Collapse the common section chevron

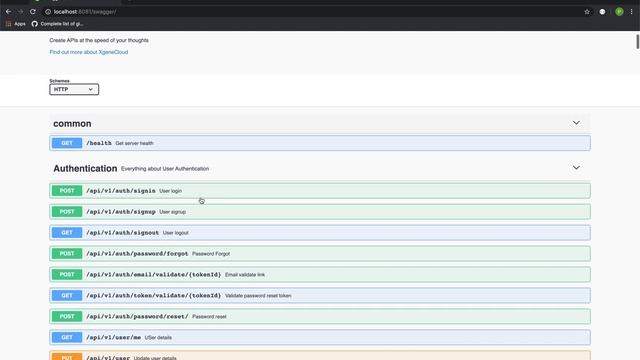click(576, 123)
